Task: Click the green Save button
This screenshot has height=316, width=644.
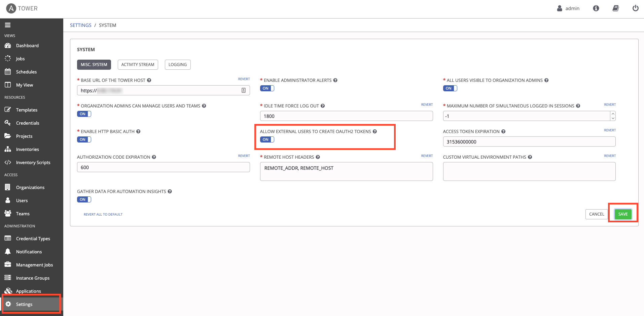Action: coord(623,214)
